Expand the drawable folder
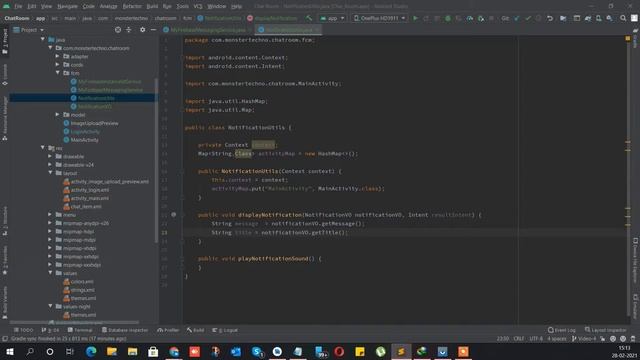This screenshot has width=640, height=360. tap(51, 156)
